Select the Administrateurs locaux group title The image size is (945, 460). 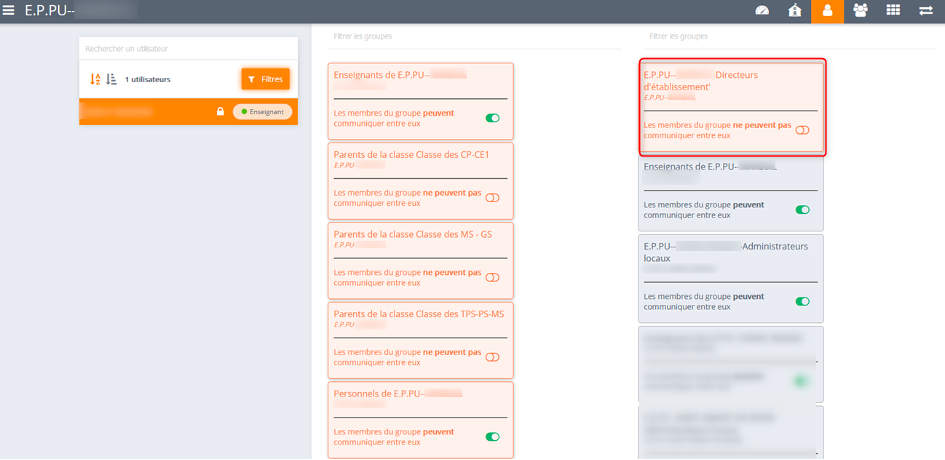726,252
